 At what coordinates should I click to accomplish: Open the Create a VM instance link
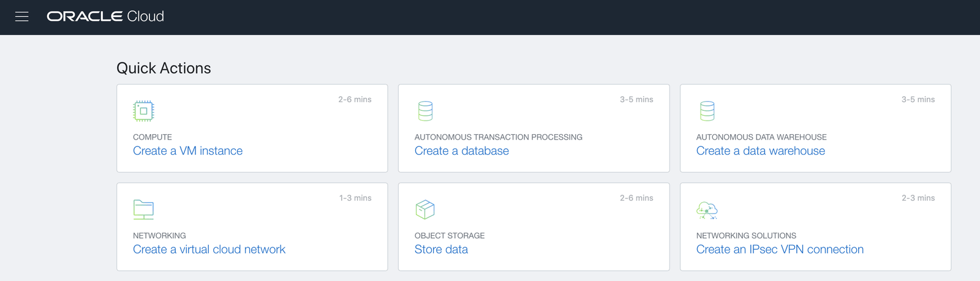187,151
